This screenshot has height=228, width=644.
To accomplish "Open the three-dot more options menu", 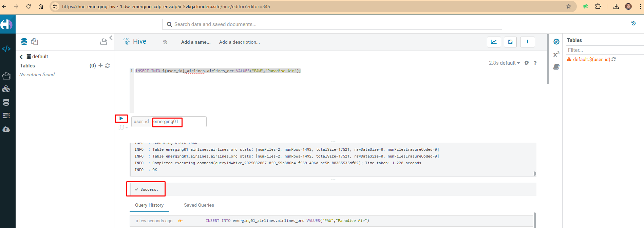I will (528, 42).
